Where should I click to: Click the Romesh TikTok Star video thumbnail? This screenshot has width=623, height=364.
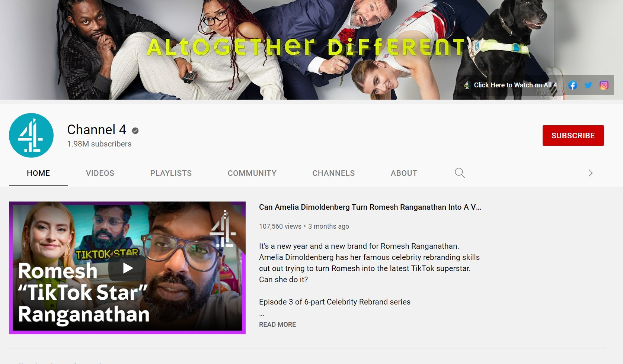(x=127, y=268)
